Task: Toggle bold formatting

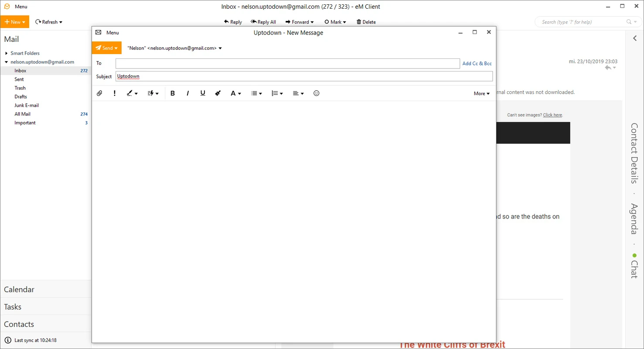Action: (173, 93)
